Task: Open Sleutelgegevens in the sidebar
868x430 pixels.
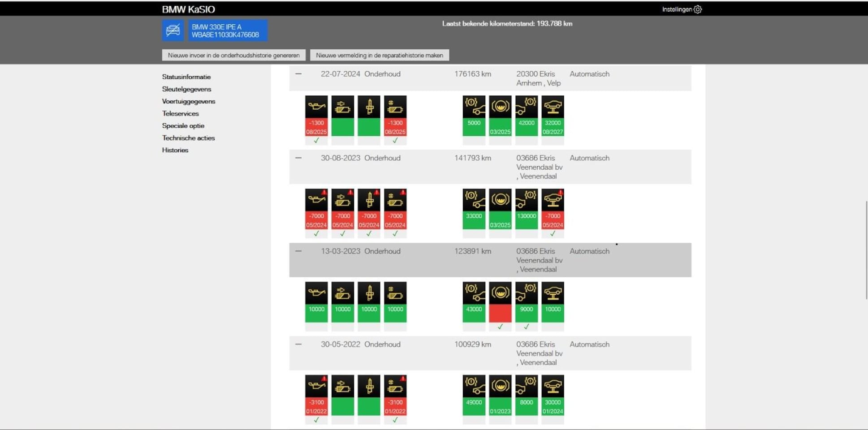Action: (186, 89)
